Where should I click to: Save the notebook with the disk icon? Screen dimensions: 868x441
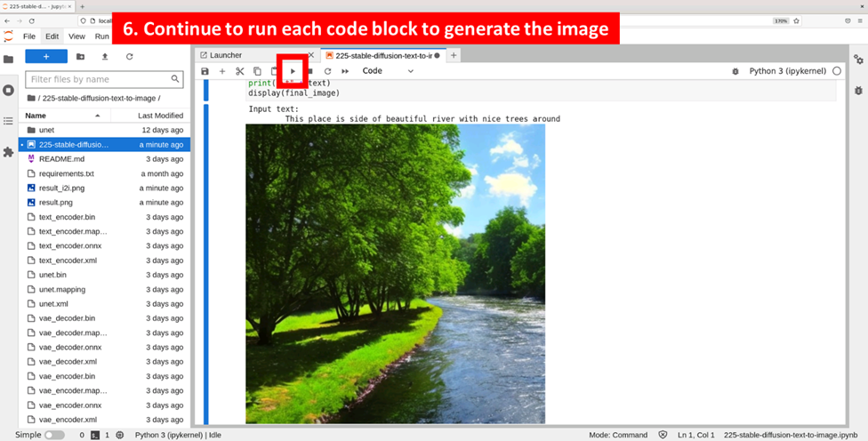(205, 71)
